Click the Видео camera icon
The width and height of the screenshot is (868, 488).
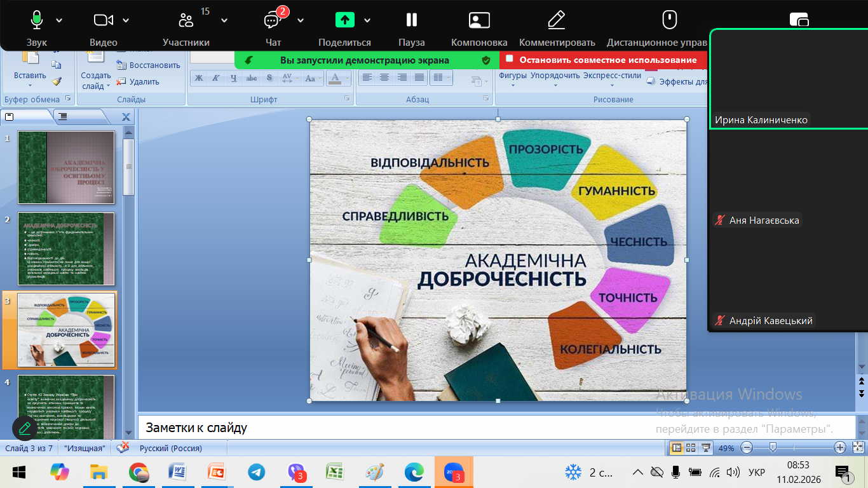pyautogui.click(x=103, y=20)
